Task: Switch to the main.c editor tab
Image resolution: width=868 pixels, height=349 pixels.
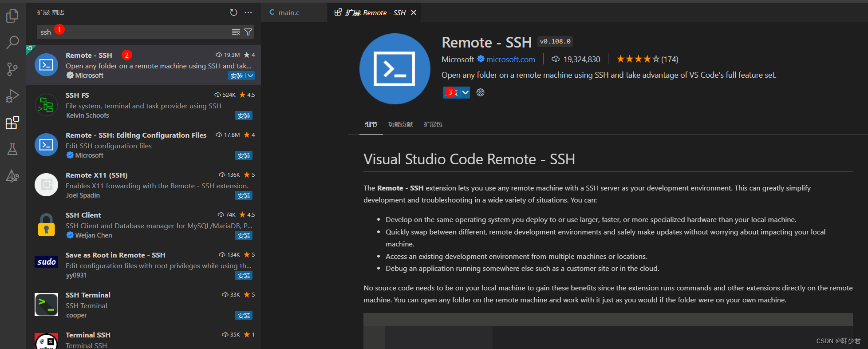Action: 295,12
